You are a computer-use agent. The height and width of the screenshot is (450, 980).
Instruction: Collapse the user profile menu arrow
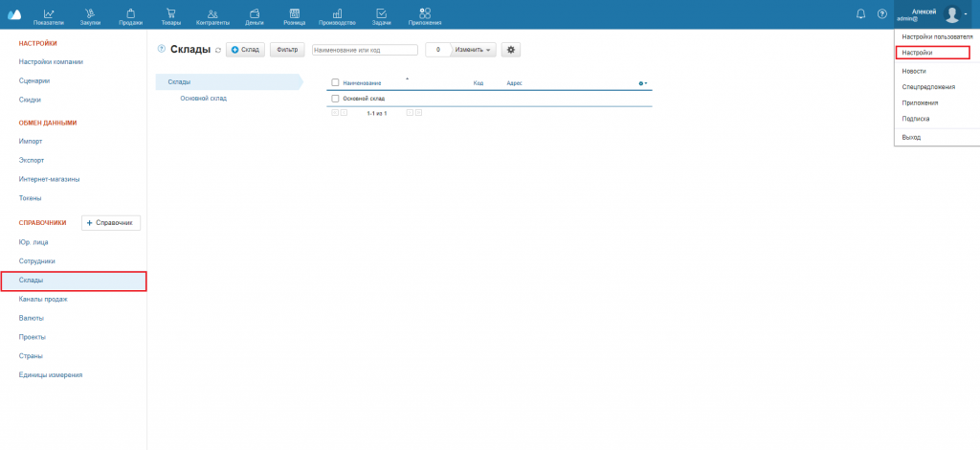pyautogui.click(x=966, y=13)
